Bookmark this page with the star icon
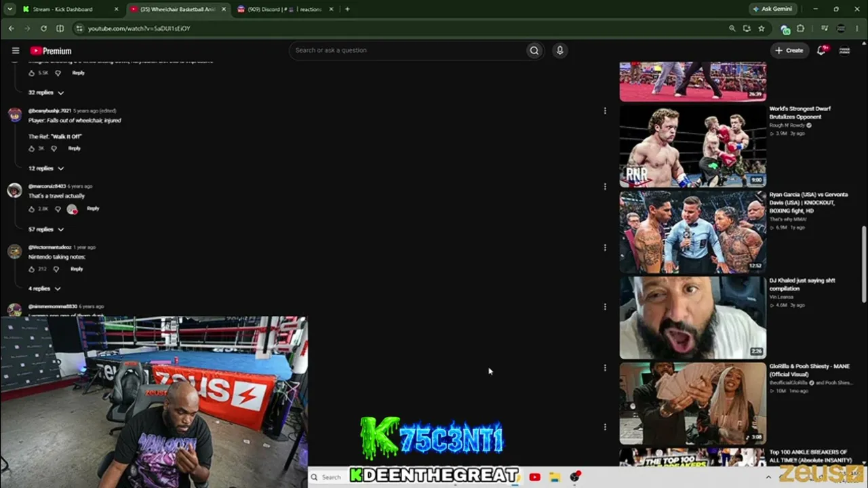Viewport: 868px width, 488px height. (x=762, y=28)
